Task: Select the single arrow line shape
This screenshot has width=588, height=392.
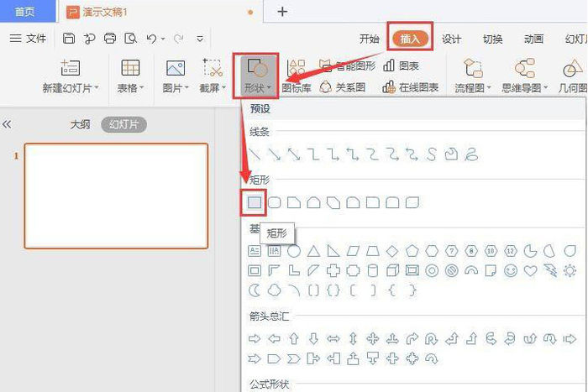Action: click(x=275, y=154)
